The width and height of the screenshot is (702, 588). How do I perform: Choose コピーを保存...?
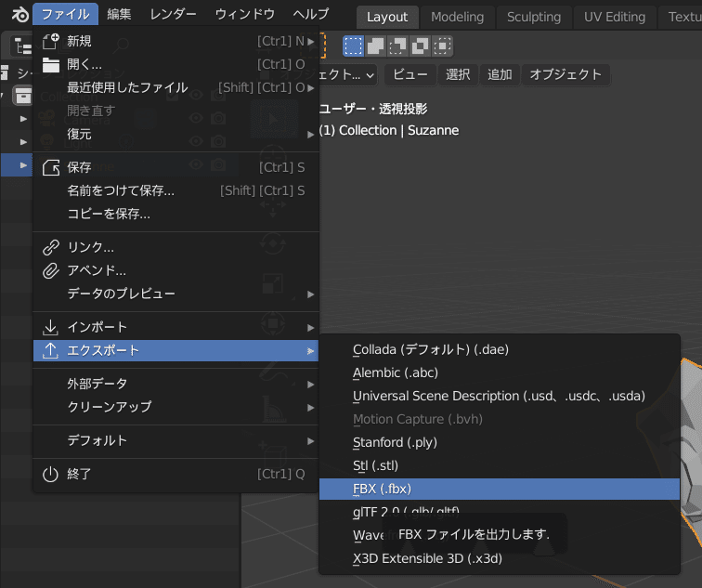[175, 214]
